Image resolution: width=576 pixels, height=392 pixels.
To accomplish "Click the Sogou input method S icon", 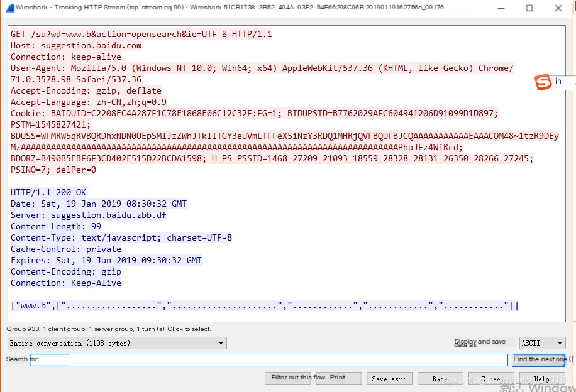I will coord(543,82).
